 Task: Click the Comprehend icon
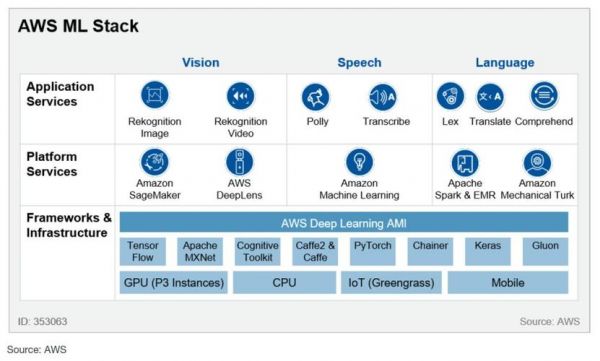[544, 95]
